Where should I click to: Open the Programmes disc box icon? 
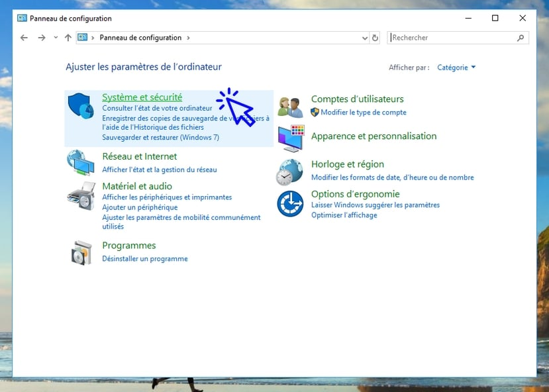[81, 253]
